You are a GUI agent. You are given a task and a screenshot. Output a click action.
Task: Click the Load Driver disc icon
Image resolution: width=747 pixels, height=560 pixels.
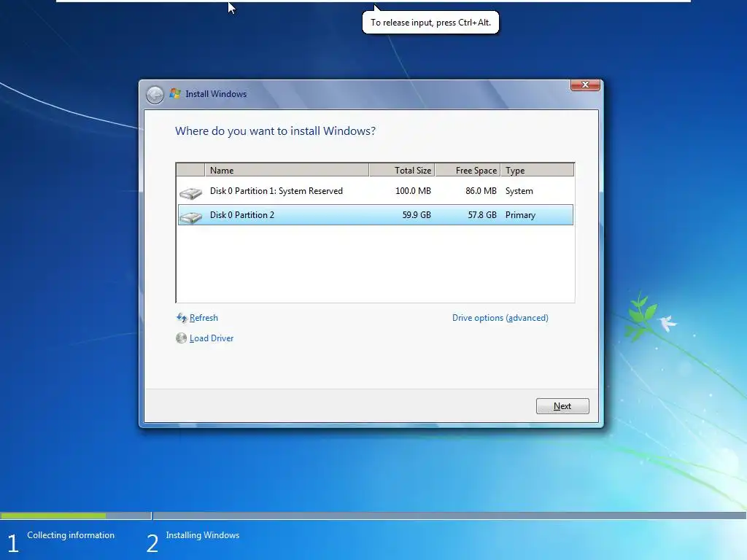pyautogui.click(x=181, y=338)
